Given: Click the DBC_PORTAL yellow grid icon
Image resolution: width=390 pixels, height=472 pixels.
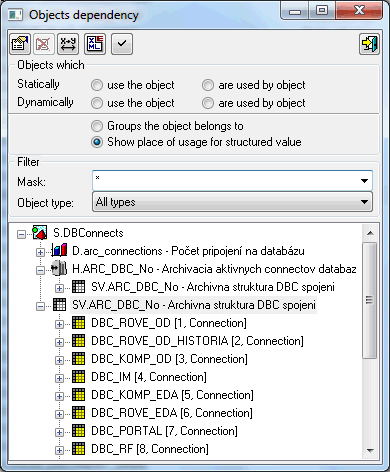Looking at the screenshot, I should pyautogui.click(x=78, y=431).
